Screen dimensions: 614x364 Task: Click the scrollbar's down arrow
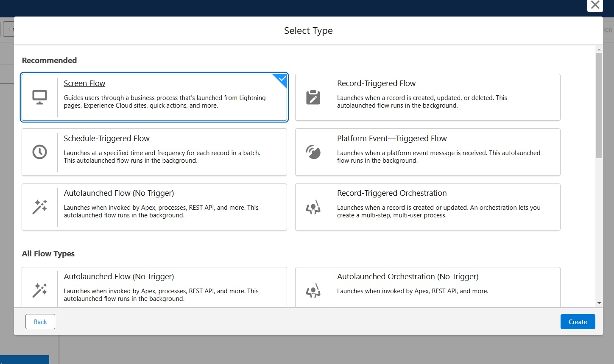point(599,303)
